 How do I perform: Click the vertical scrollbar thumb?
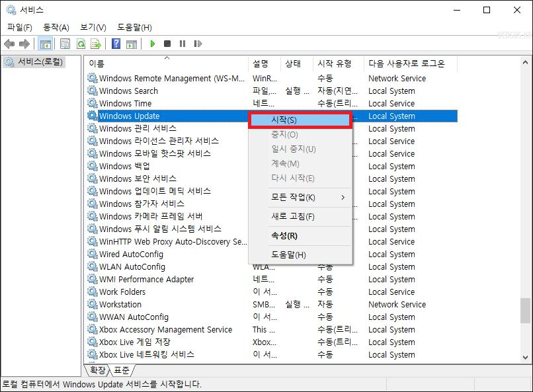pyautogui.click(x=525, y=311)
